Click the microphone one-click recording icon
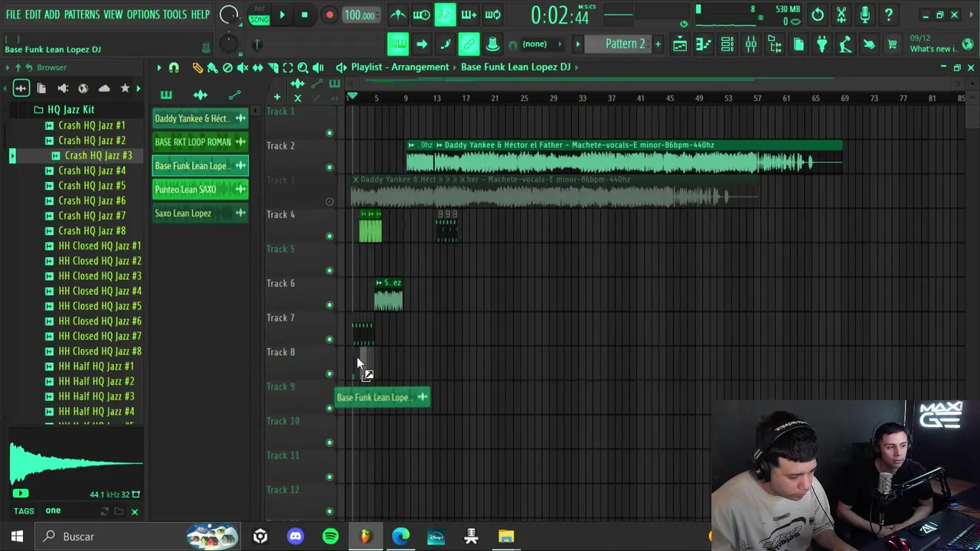The width and height of the screenshot is (980, 551). pos(864,15)
